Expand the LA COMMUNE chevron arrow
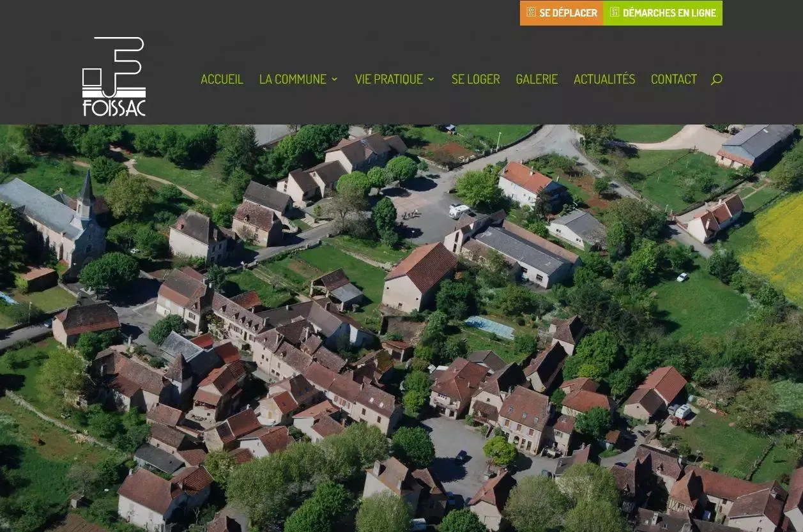Image resolution: width=803 pixels, height=532 pixels. (334, 79)
